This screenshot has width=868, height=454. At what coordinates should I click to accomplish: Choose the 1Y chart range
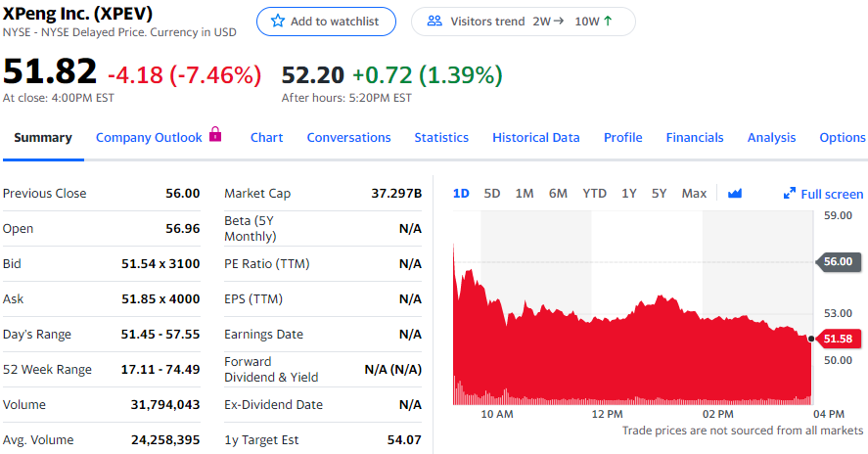tap(629, 194)
